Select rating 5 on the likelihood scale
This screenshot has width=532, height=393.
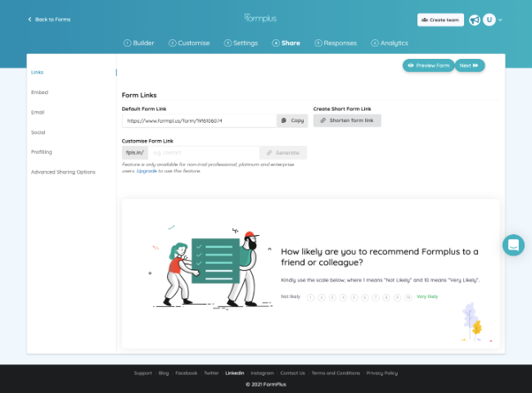pos(354,298)
